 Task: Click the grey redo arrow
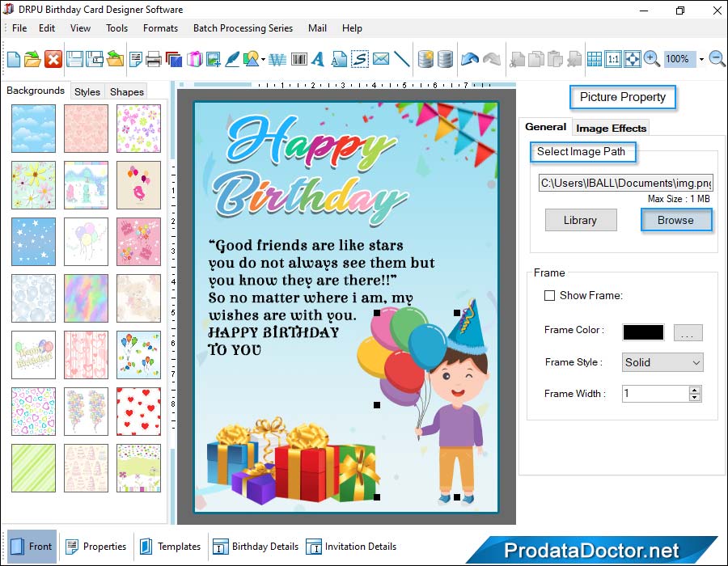point(492,59)
